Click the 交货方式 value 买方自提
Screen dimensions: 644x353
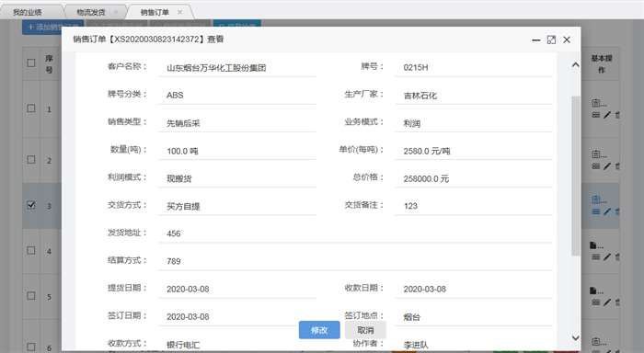(x=183, y=206)
